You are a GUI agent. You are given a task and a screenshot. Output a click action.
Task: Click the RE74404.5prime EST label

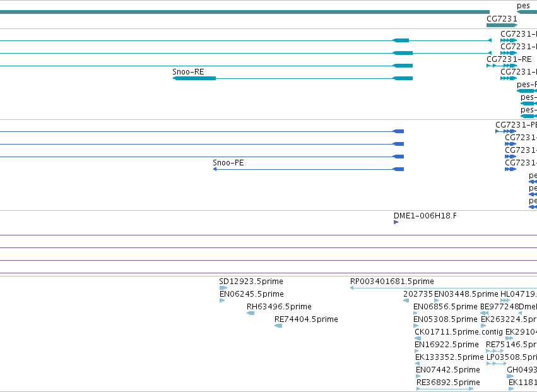point(306,319)
